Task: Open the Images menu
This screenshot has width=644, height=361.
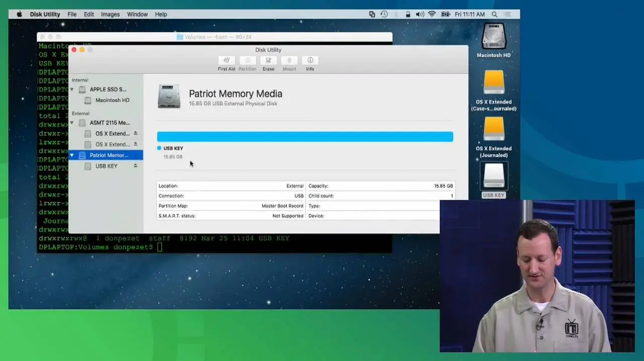Action: [110, 14]
